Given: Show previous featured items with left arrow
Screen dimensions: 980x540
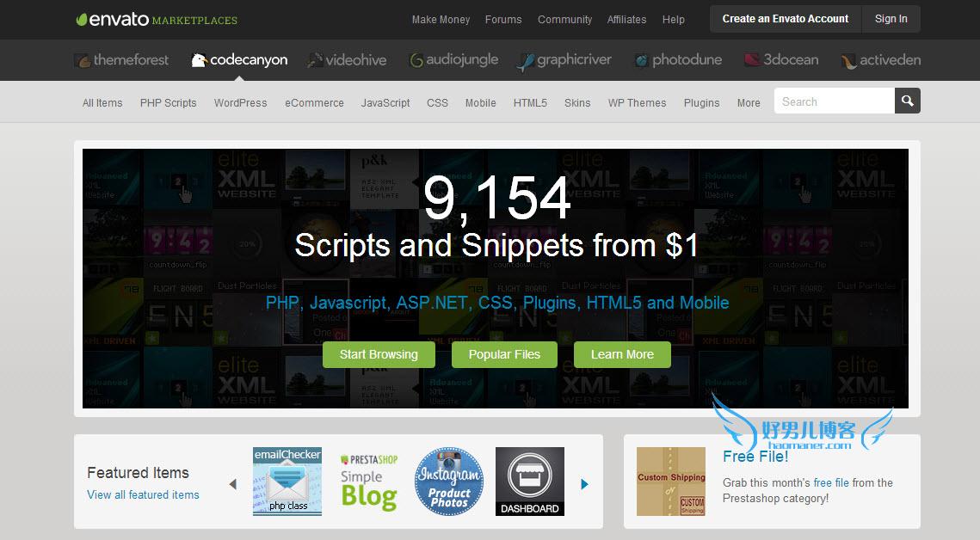Looking at the screenshot, I should [233, 484].
